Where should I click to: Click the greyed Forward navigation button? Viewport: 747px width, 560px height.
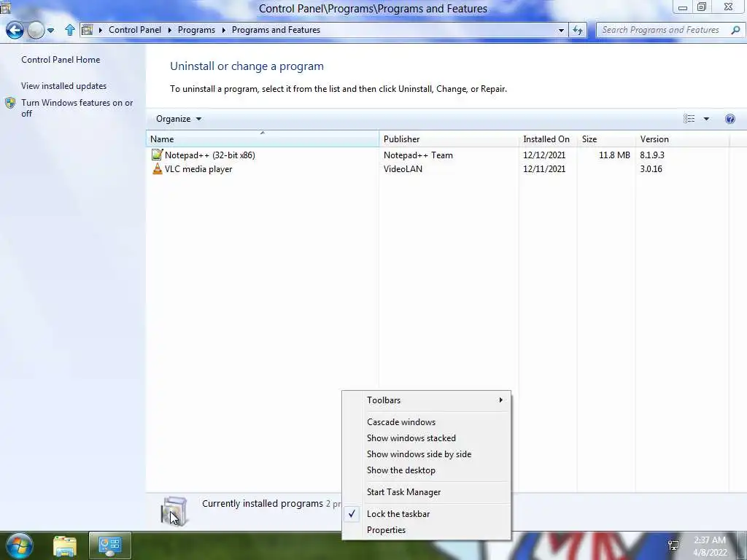coord(36,31)
